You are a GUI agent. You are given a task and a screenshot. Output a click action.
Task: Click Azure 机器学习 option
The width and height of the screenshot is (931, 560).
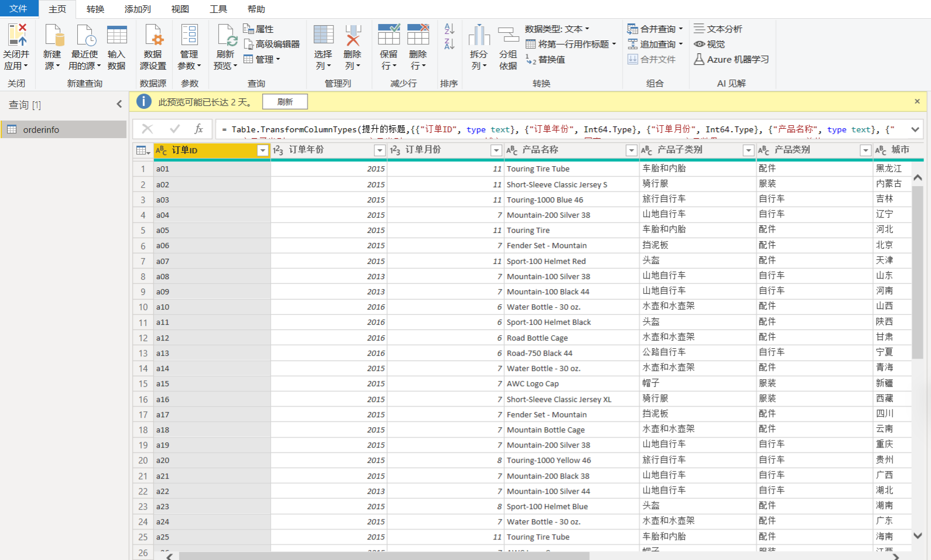[731, 59]
